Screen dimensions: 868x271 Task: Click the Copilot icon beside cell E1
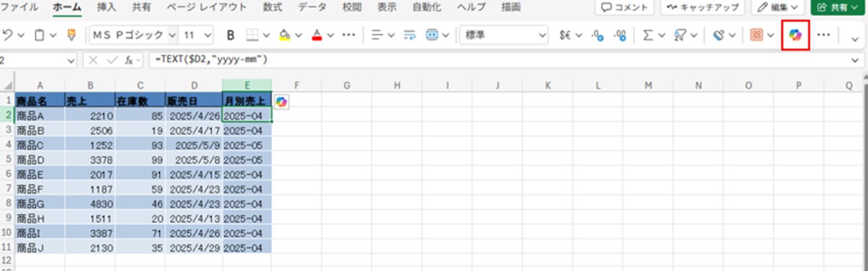(x=281, y=102)
